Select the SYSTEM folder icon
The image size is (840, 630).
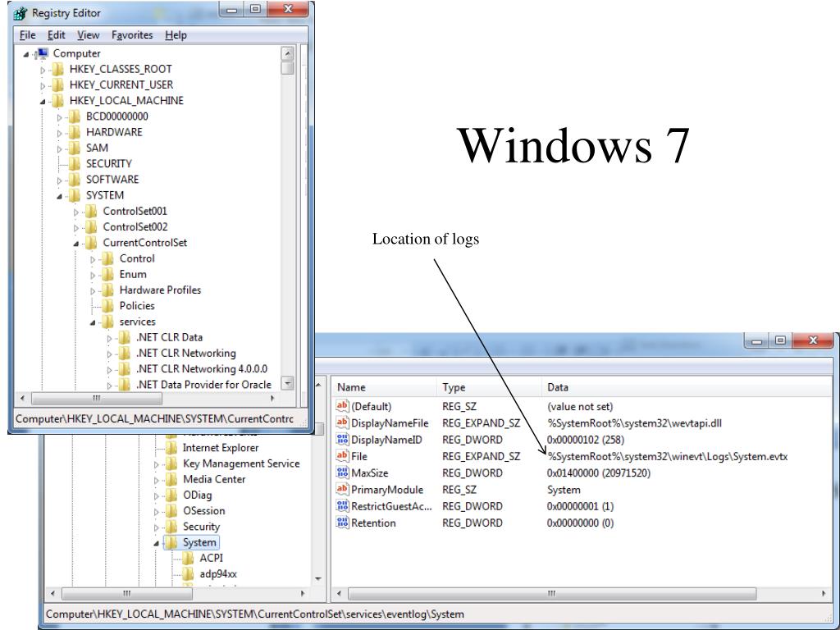coord(75,195)
